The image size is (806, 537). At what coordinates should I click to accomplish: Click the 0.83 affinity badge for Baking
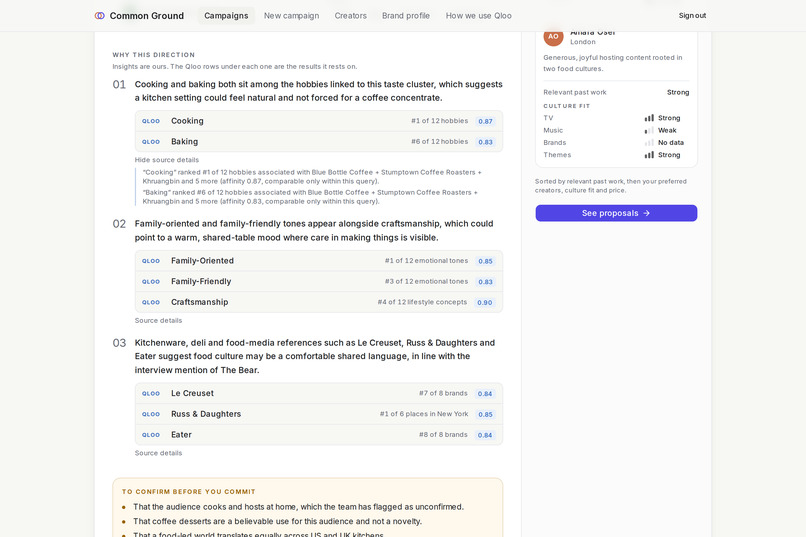coord(485,142)
